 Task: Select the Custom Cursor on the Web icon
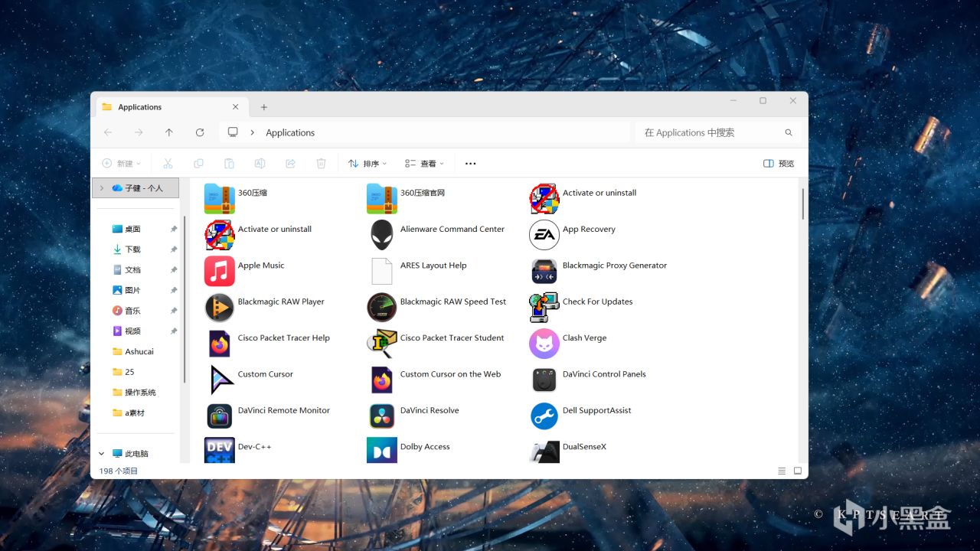point(381,380)
